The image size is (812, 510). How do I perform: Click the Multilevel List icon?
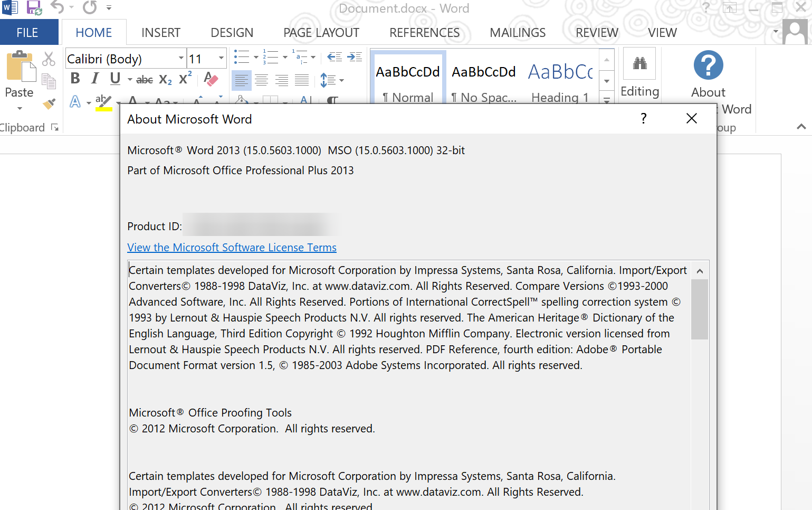pos(300,57)
